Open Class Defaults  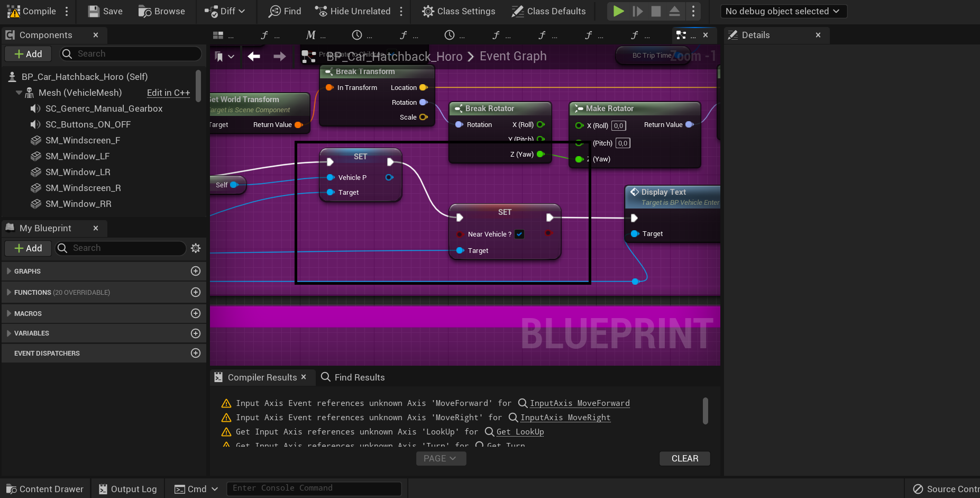click(x=548, y=11)
